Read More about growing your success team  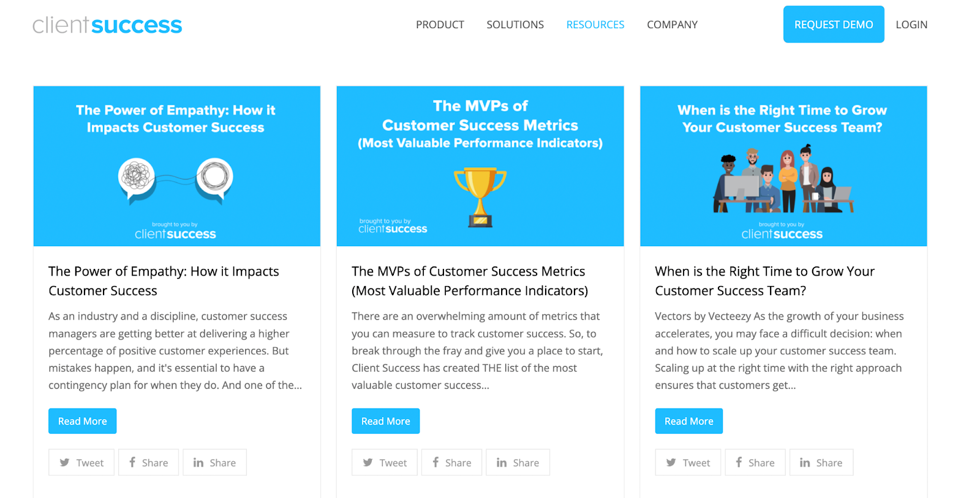point(688,421)
